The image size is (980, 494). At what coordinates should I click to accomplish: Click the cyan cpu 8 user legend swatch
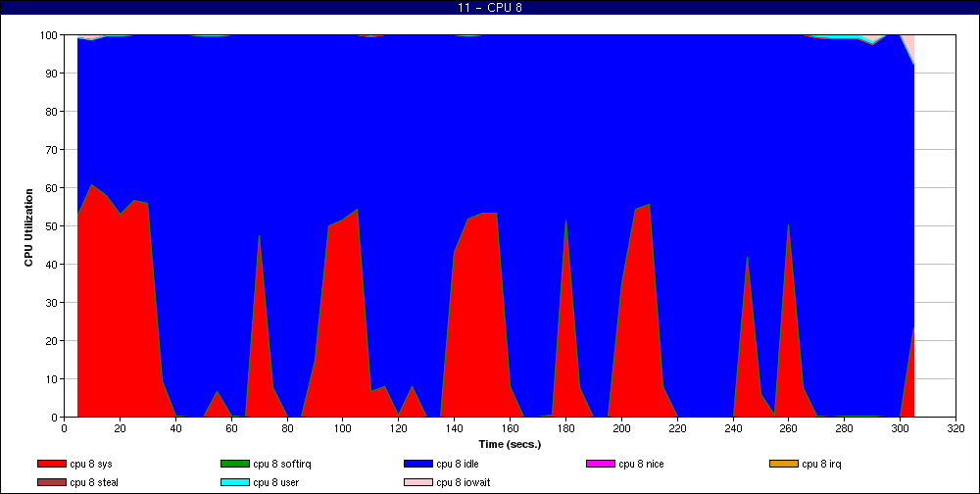point(234,483)
